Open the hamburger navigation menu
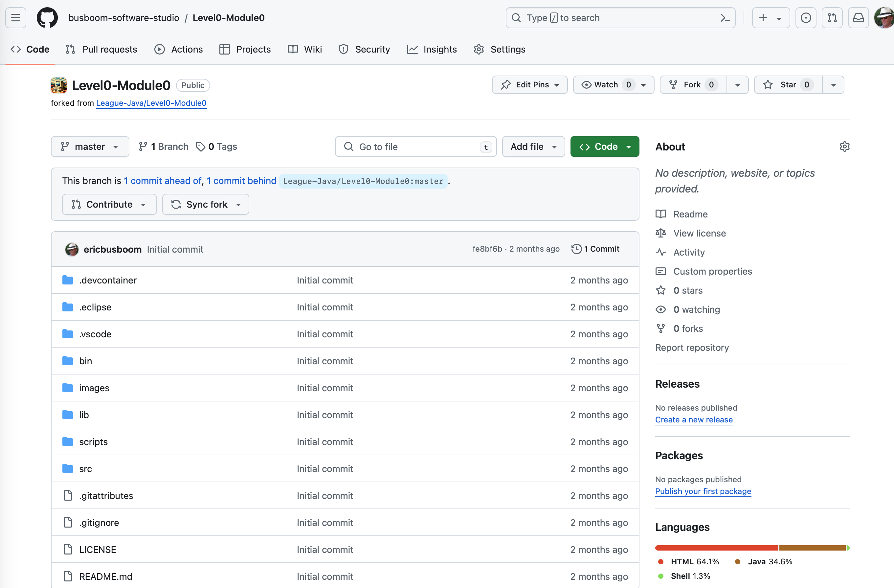The image size is (894, 588). coord(16,18)
